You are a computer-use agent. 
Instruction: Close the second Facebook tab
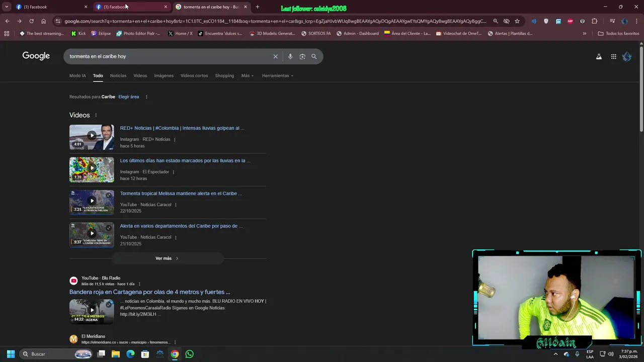coord(166,7)
